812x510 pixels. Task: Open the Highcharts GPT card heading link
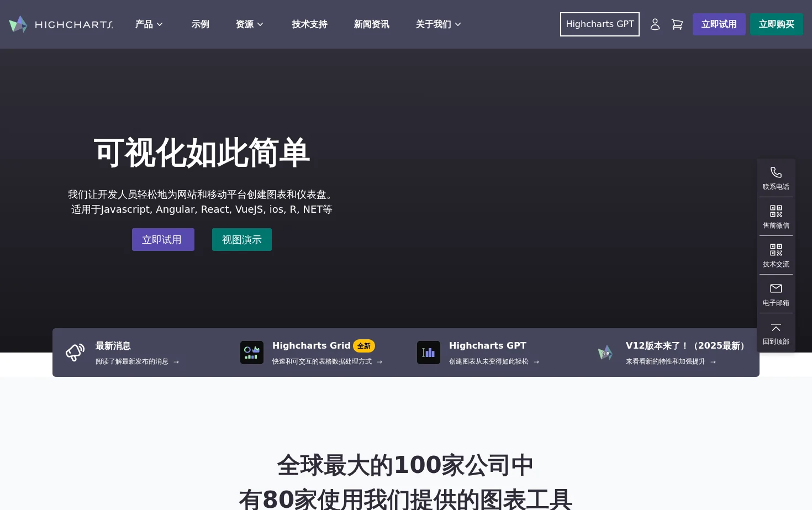(x=488, y=346)
